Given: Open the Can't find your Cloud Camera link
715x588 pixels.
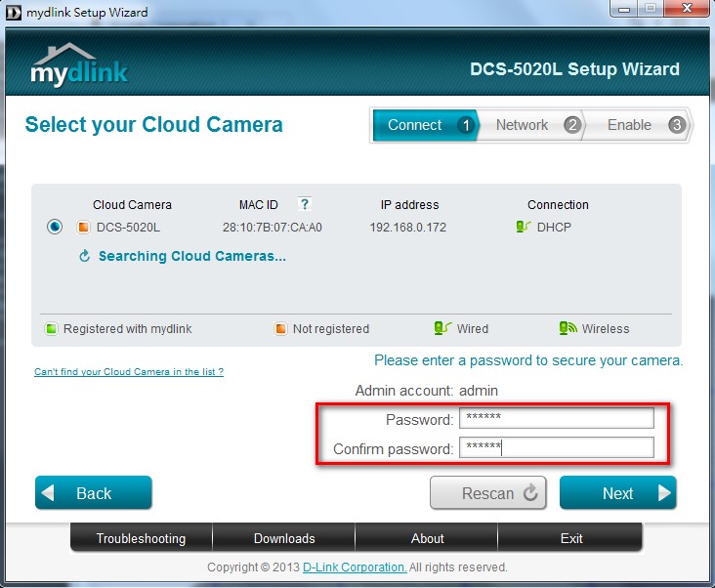Looking at the screenshot, I should coord(129,371).
